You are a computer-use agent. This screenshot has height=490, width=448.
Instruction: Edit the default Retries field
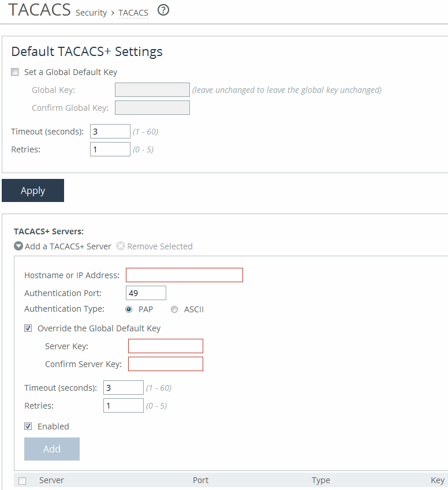pos(110,149)
